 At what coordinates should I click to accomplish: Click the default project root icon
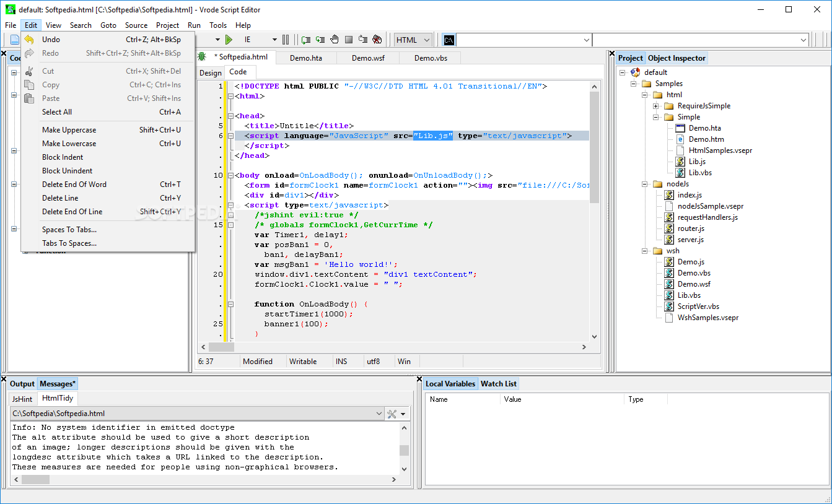[x=636, y=72]
